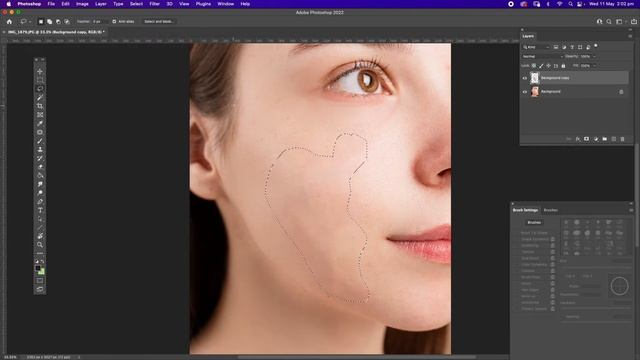Screen dimensions: 640x360
Task: Open the Window menu
Action: click(225, 4)
